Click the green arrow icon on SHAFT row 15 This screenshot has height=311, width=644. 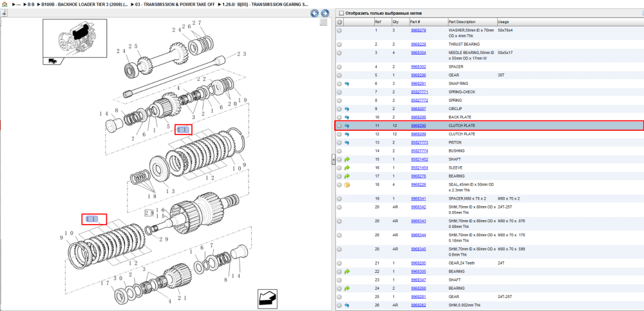(346, 159)
